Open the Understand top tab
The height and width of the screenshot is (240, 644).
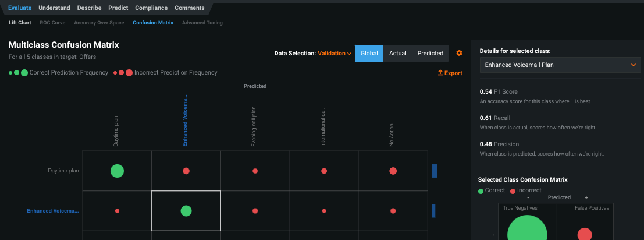(55, 8)
